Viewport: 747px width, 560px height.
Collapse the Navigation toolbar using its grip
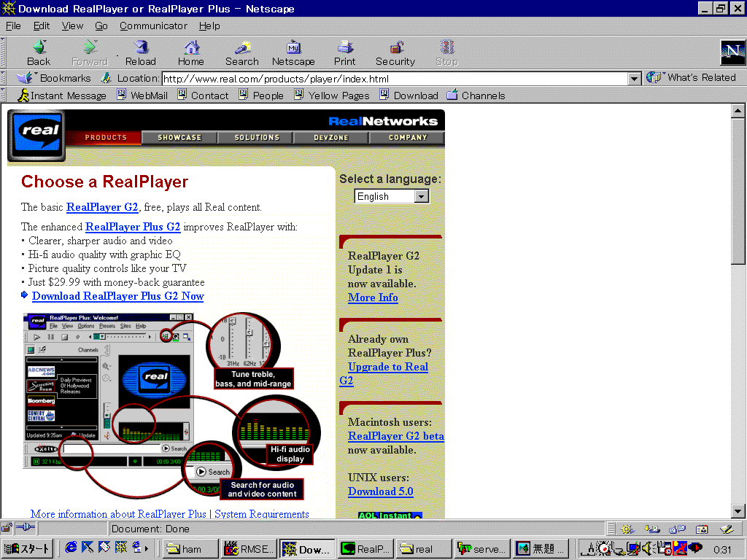[3, 52]
